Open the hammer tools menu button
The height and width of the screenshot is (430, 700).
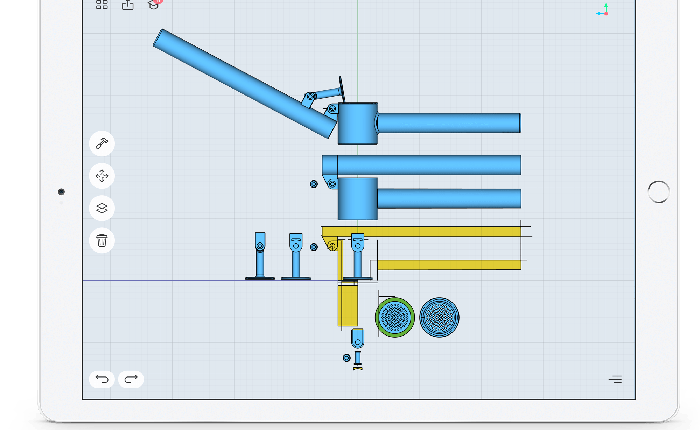click(x=102, y=144)
